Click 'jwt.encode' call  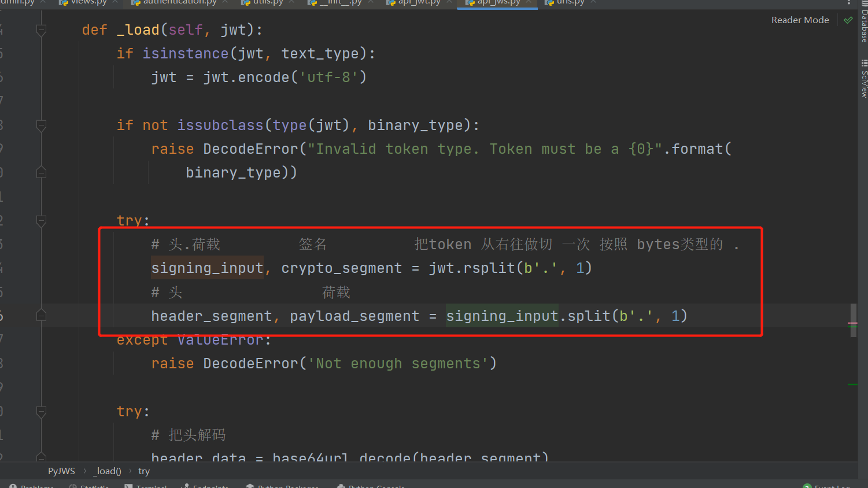coord(246,77)
